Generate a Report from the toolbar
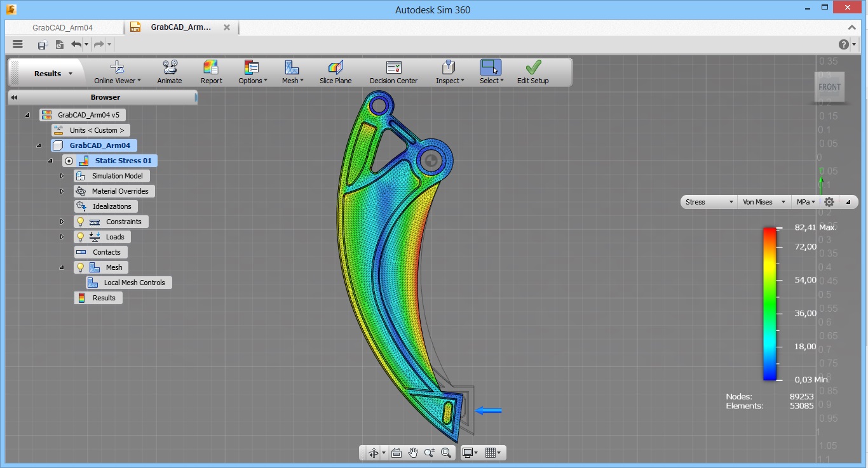Image resolution: width=868 pixels, height=468 pixels. click(x=211, y=72)
